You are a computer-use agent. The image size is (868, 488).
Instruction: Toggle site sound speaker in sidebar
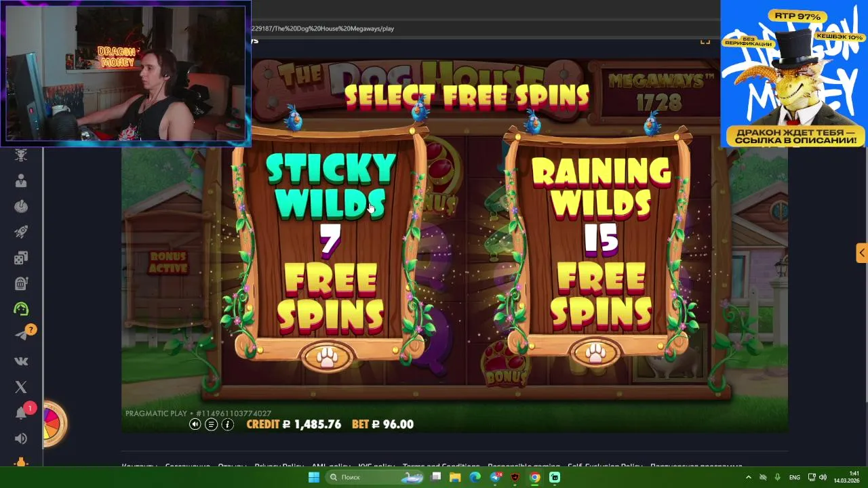click(x=21, y=439)
